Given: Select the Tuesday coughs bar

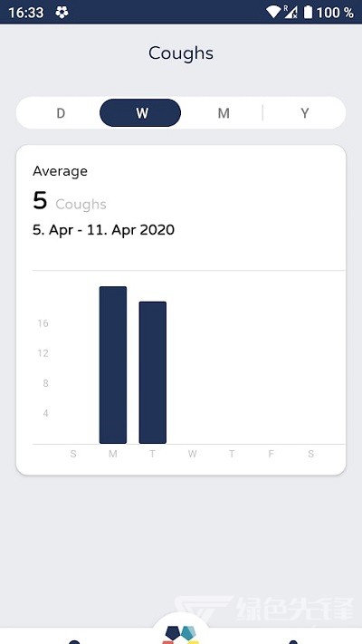Looking at the screenshot, I should click(x=153, y=372).
